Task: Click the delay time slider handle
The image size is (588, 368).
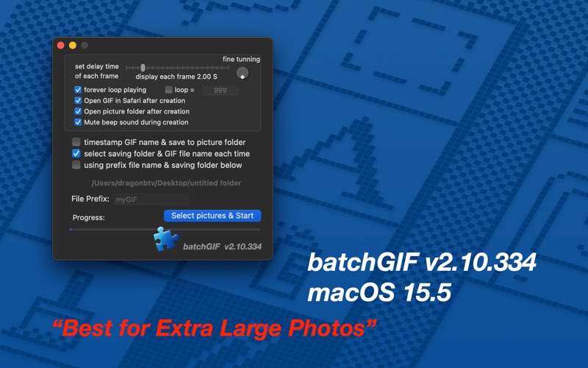Action: 143,68
